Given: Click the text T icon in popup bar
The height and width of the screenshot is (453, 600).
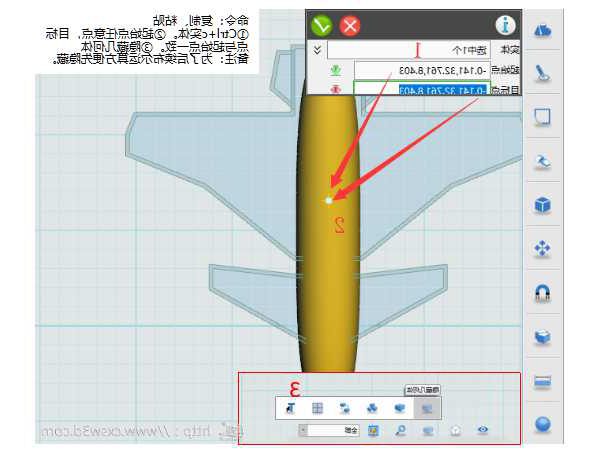Looking at the screenshot, I should (291, 409).
